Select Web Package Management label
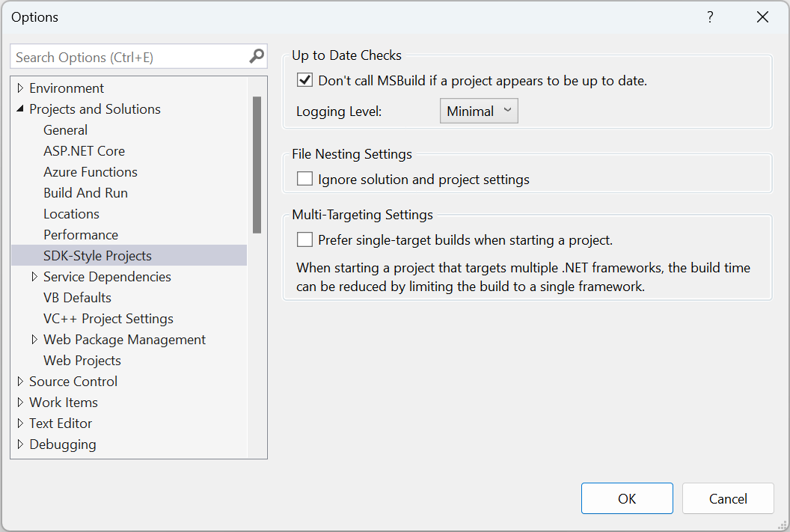The image size is (790, 532). pos(124,340)
